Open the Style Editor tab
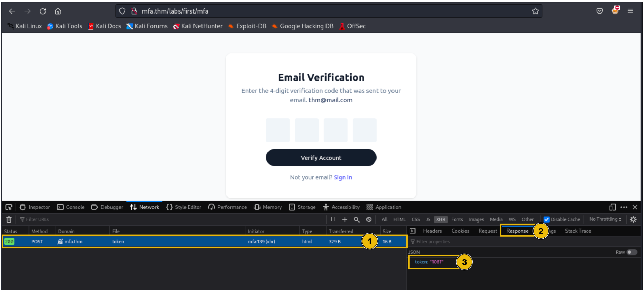 click(184, 207)
